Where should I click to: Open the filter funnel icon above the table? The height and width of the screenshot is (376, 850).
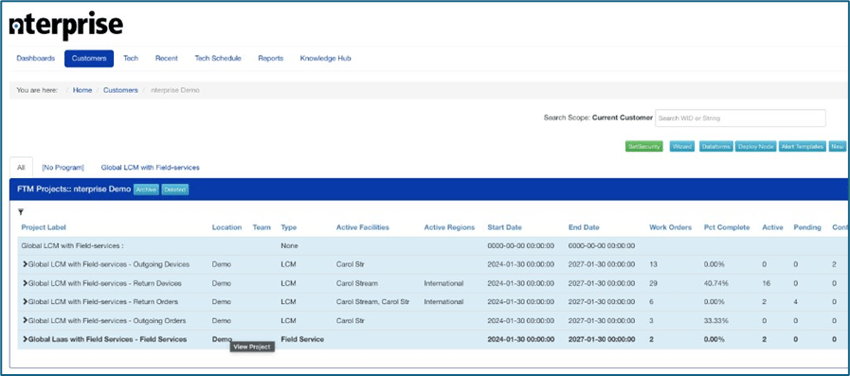(21, 212)
